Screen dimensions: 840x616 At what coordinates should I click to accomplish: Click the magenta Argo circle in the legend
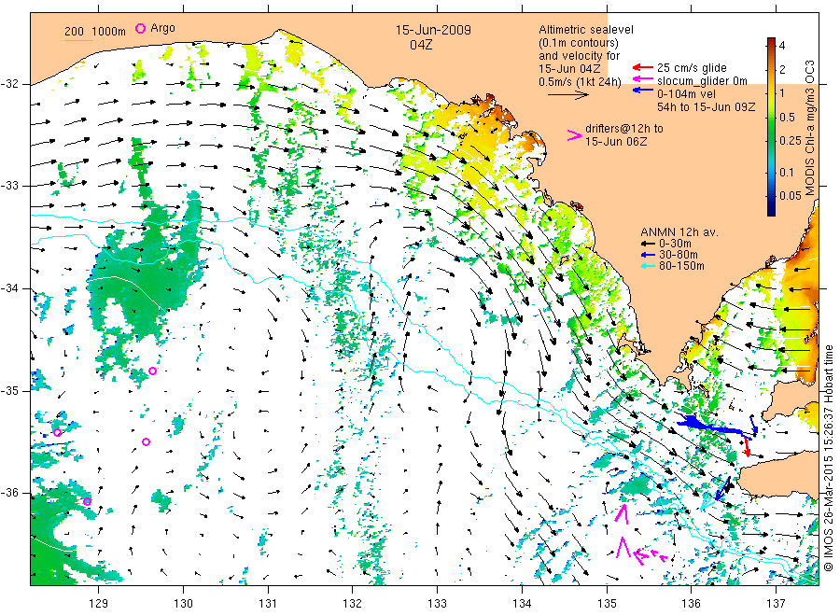pyautogui.click(x=140, y=28)
